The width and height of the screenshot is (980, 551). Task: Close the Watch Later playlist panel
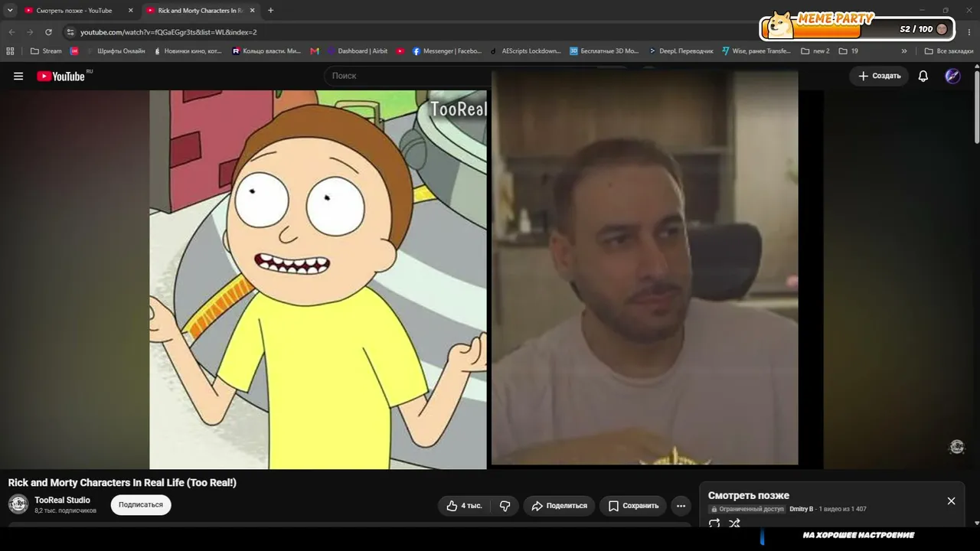(951, 500)
